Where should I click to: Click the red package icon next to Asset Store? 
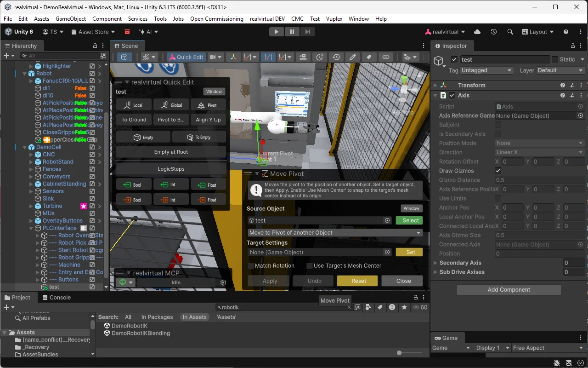click(127, 32)
